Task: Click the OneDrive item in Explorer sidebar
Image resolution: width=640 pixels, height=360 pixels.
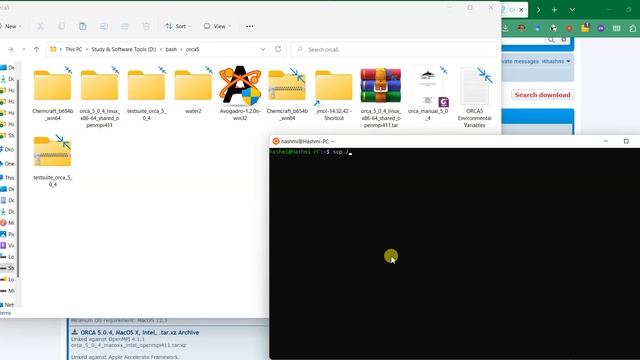Action: (7, 163)
